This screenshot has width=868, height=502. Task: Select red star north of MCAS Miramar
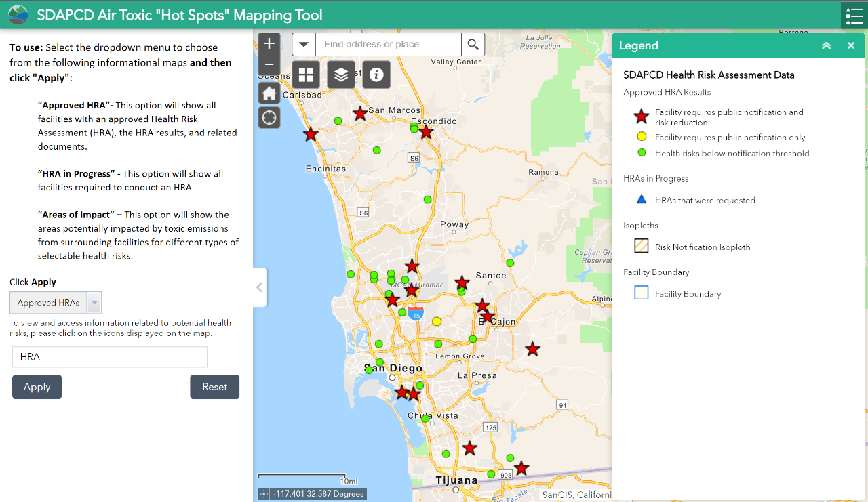[412, 266]
